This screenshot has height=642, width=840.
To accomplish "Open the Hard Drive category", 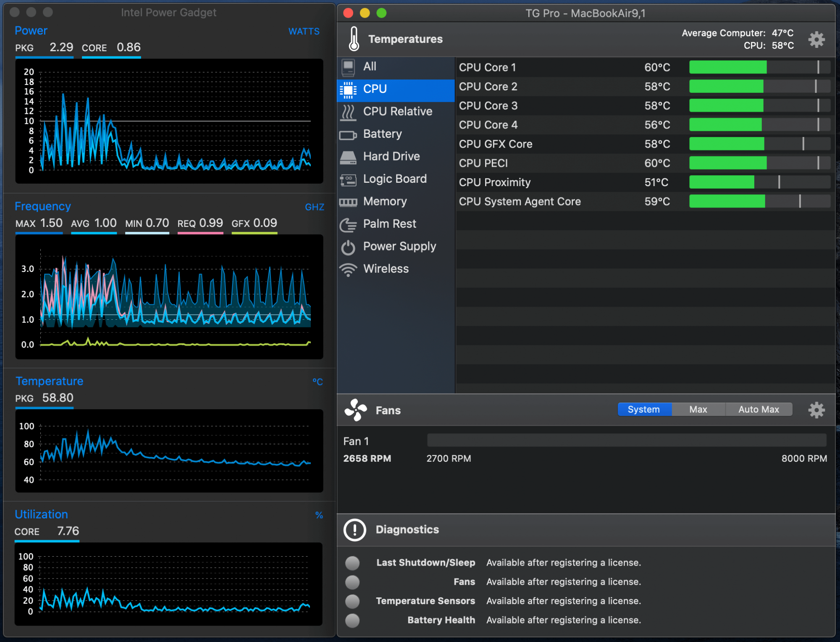I will 391,156.
